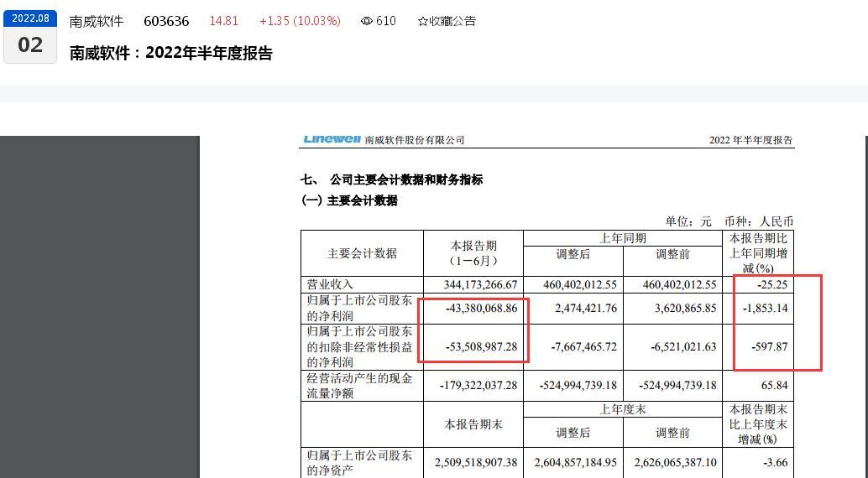Click row label 归属于上市公司股东的净资产
The width and height of the screenshot is (868, 478).
coord(359,463)
